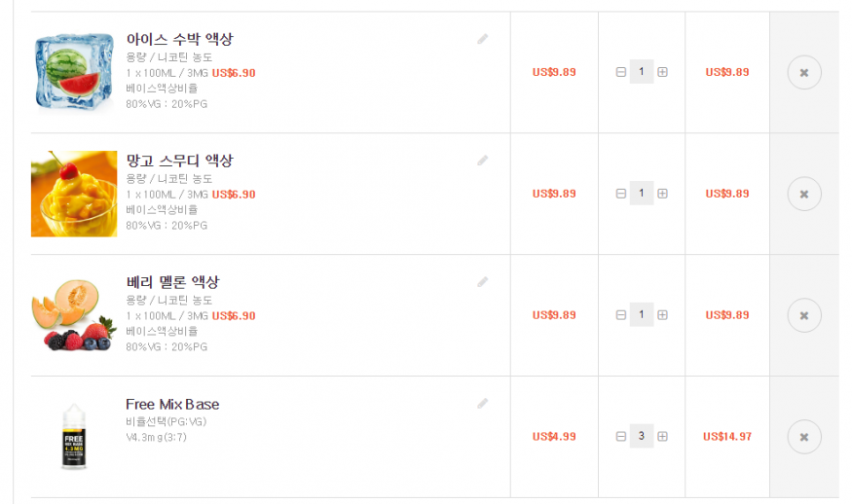Edit the 베리 멜론 액상 item options

click(482, 281)
